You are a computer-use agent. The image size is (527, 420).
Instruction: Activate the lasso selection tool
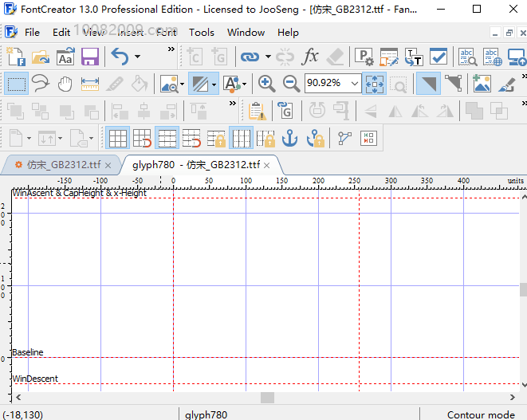[41, 84]
